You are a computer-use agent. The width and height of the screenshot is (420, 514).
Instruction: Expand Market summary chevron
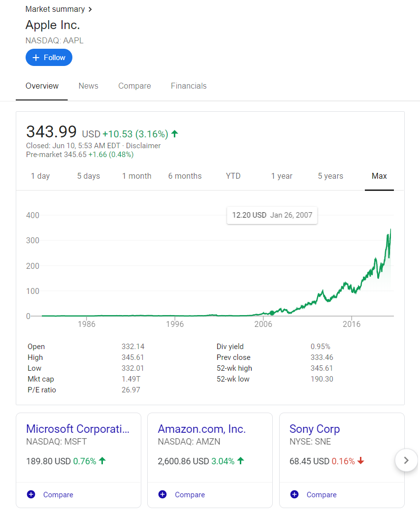(90, 9)
